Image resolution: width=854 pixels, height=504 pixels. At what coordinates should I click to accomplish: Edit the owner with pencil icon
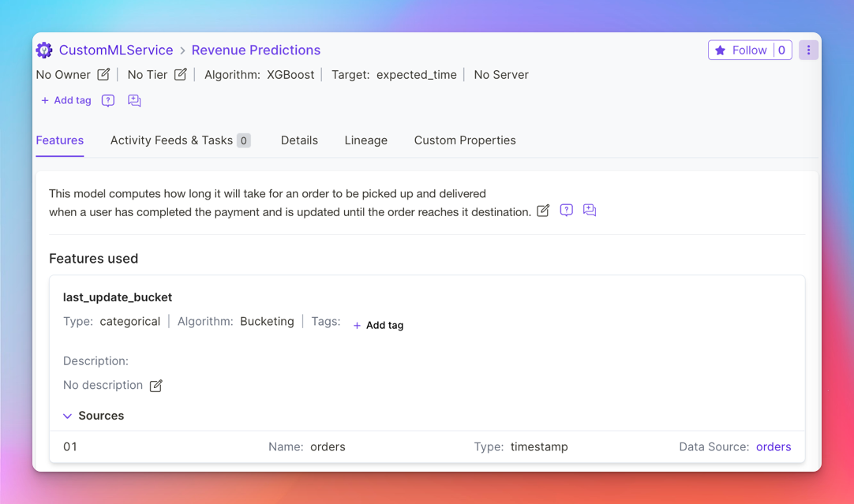[103, 74]
